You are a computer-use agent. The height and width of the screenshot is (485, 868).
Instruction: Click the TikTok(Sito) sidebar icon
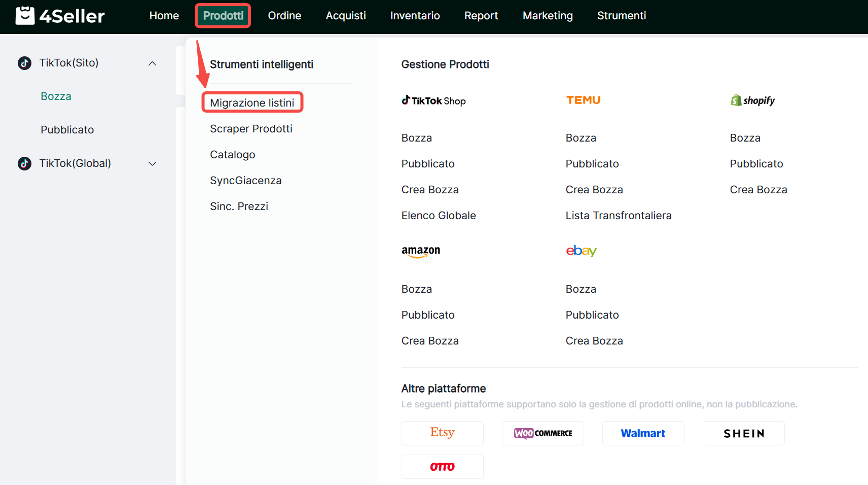[x=24, y=63]
